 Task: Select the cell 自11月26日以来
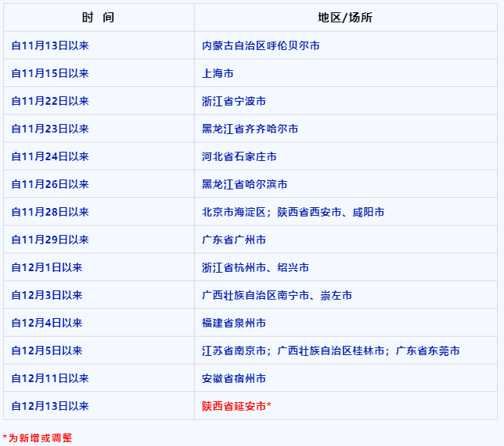click(98, 184)
